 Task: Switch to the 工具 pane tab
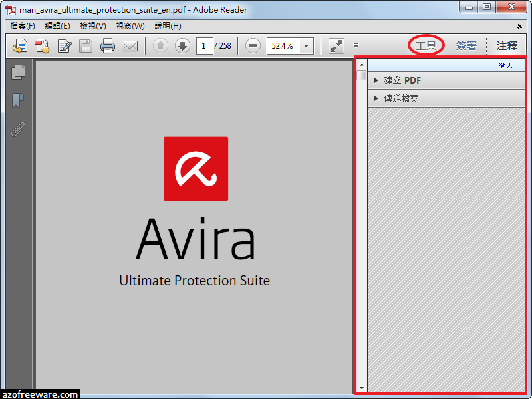(426, 45)
